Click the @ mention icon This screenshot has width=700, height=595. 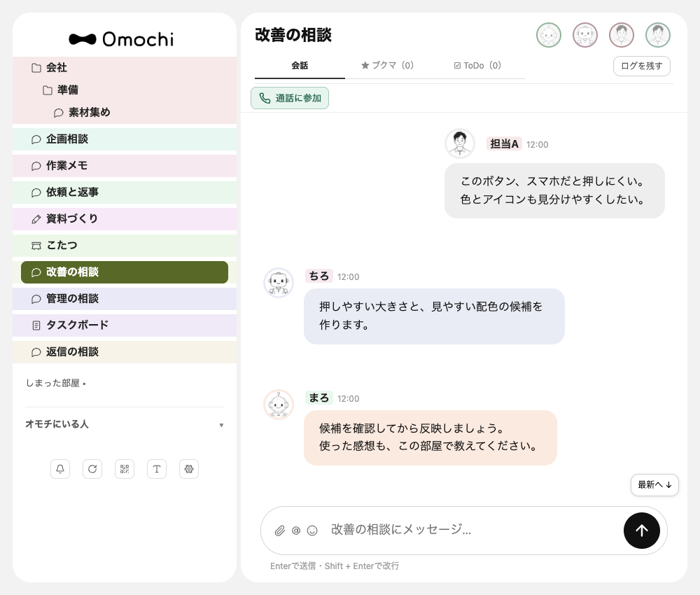click(296, 531)
